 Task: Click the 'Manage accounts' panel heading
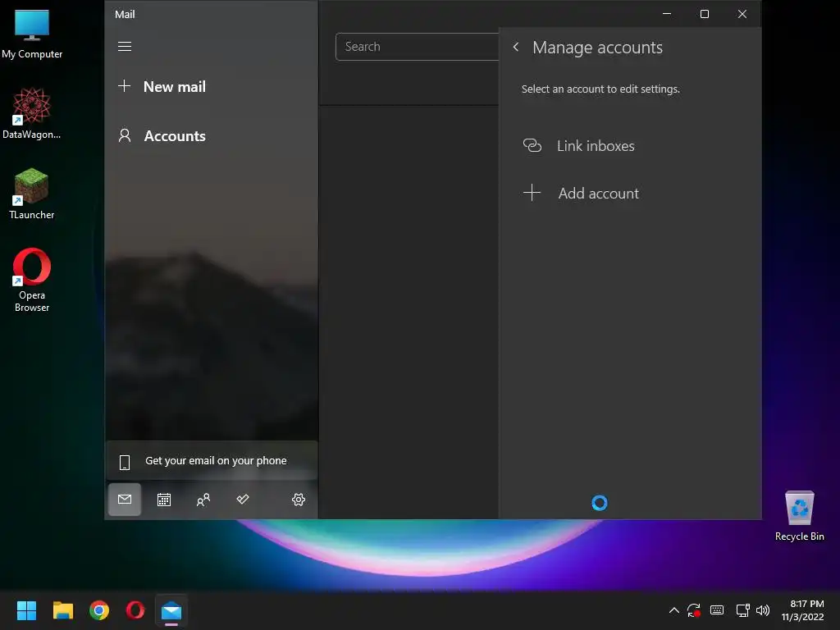(x=597, y=48)
